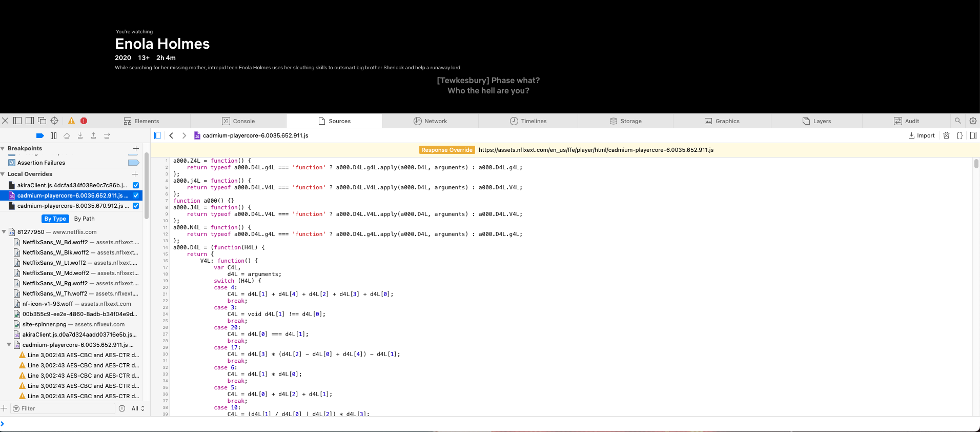
Task: Collapse the Breakpoints section
Action: pos(3,148)
